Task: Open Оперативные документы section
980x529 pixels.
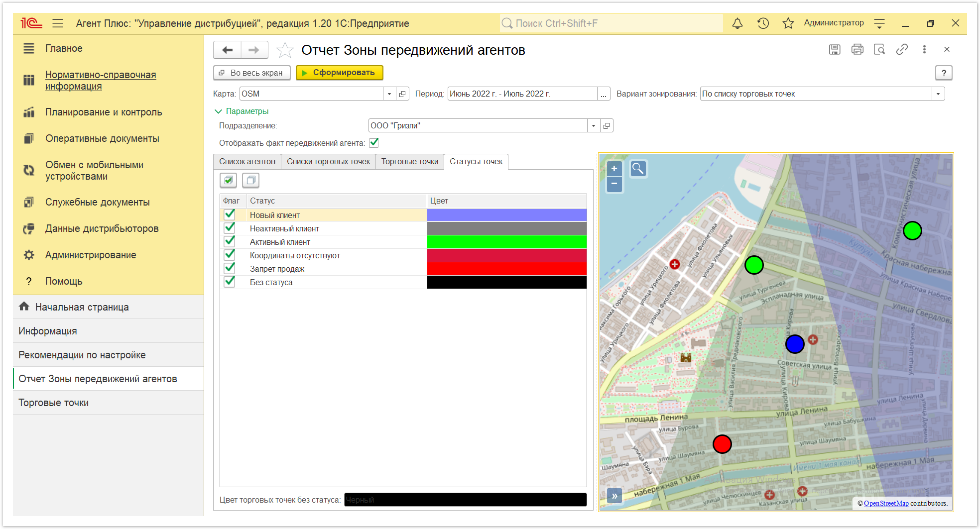Action: pyautogui.click(x=102, y=138)
